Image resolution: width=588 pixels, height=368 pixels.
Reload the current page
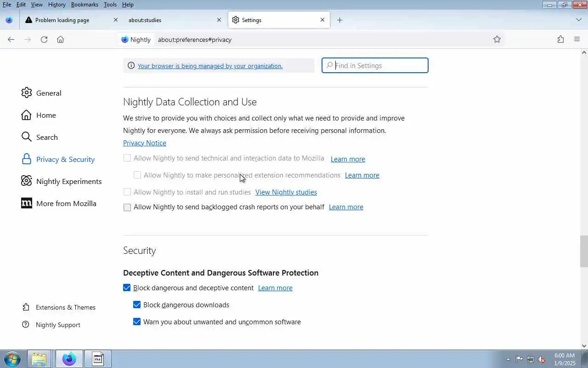(x=44, y=40)
